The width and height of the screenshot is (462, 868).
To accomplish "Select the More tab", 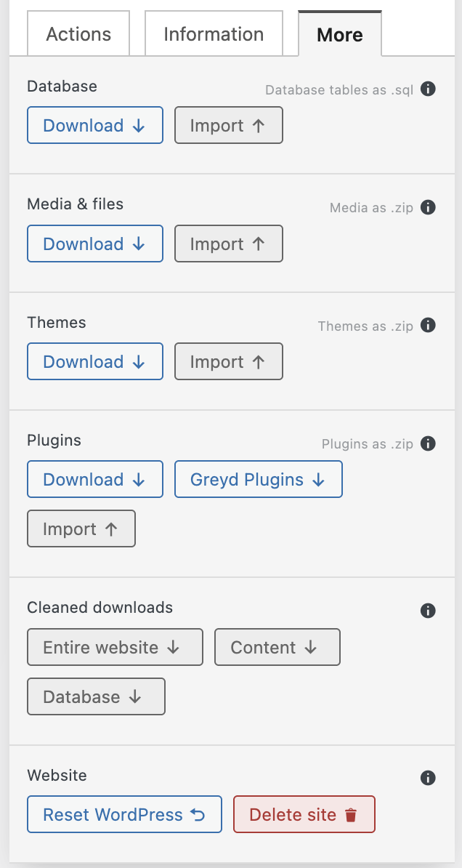I will (x=340, y=35).
